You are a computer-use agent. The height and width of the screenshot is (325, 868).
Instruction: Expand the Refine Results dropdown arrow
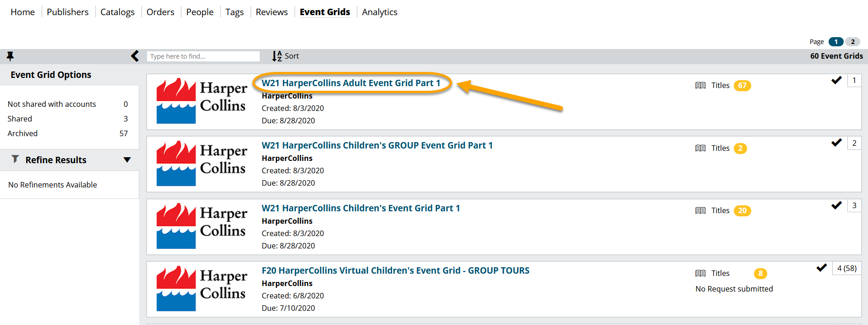pos(127,160)
